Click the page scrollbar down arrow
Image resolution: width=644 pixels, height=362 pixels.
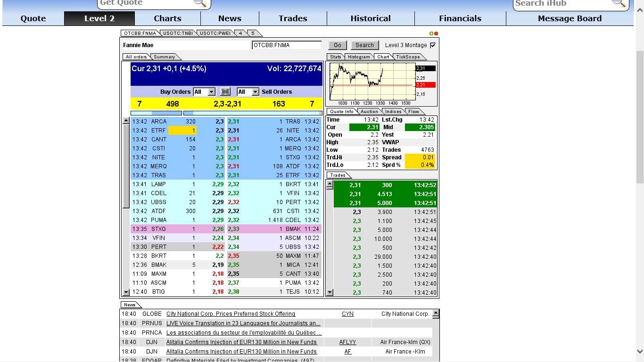640,351
